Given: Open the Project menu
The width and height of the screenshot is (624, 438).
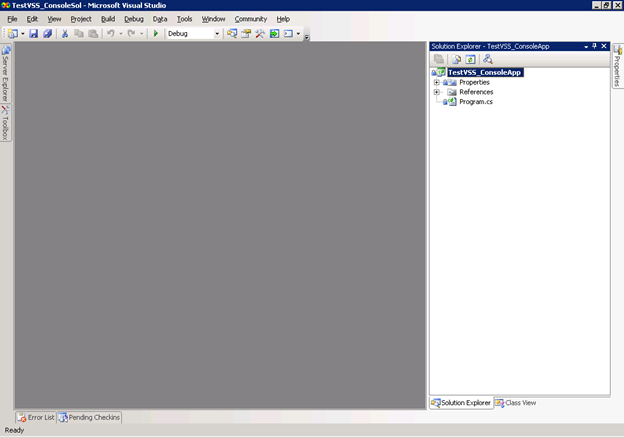Looking at the screenshot, I should pyautogui.click(x=81, y=19).
